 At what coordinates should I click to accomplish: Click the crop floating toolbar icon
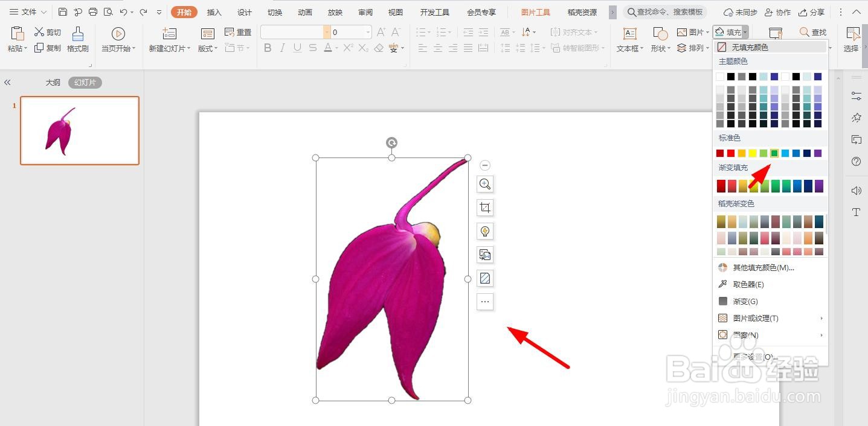click(x=485, y=208)
